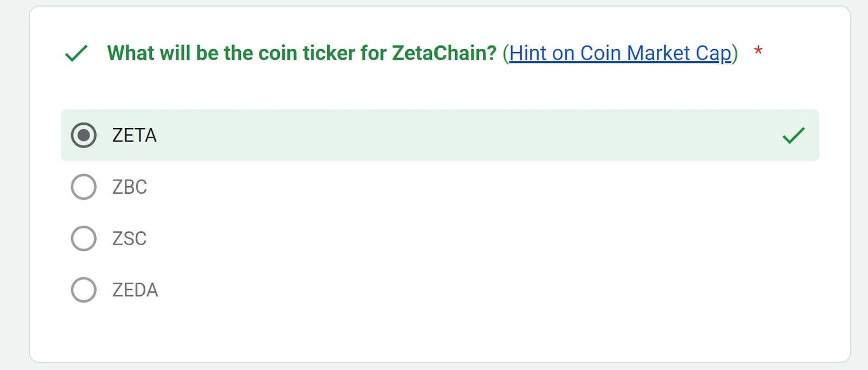Open the Hint on Coin Market Cap link
The width and height of the screenshot is (868, 370).
(x=620, y=53)
